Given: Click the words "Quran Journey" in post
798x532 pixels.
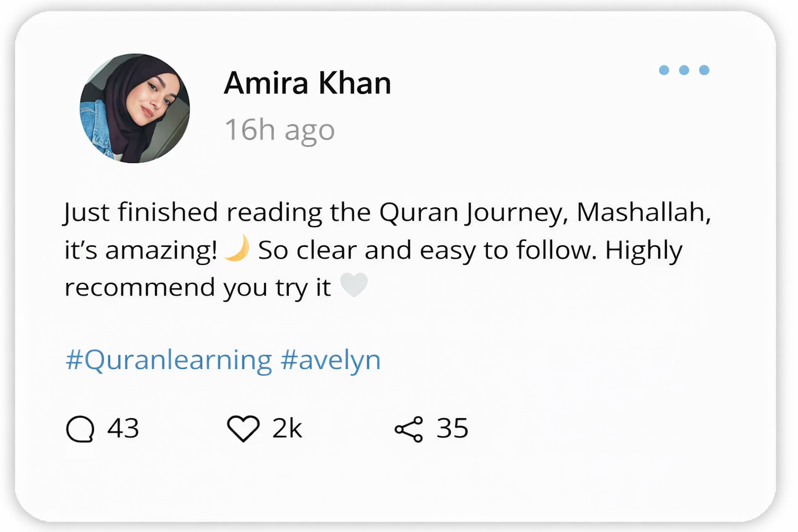Looking at the screenshot, I should click(470, 213).
